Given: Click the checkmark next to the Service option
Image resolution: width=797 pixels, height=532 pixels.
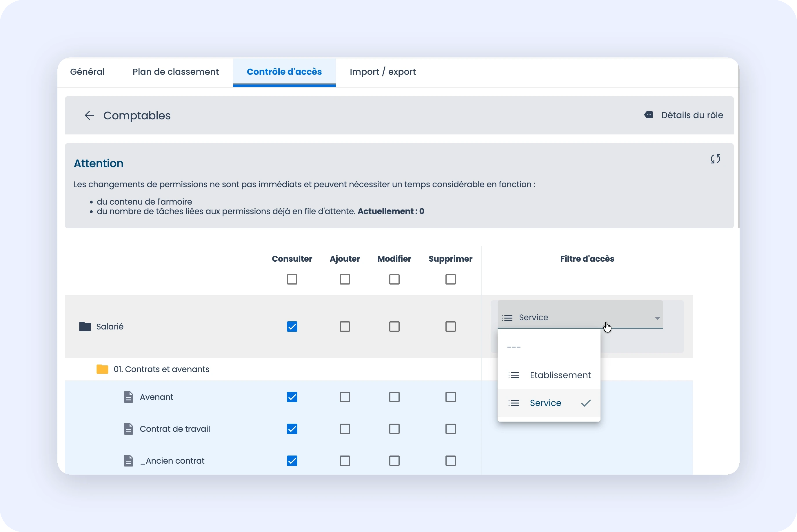Looking at the screenshot, I should (586, 403).
